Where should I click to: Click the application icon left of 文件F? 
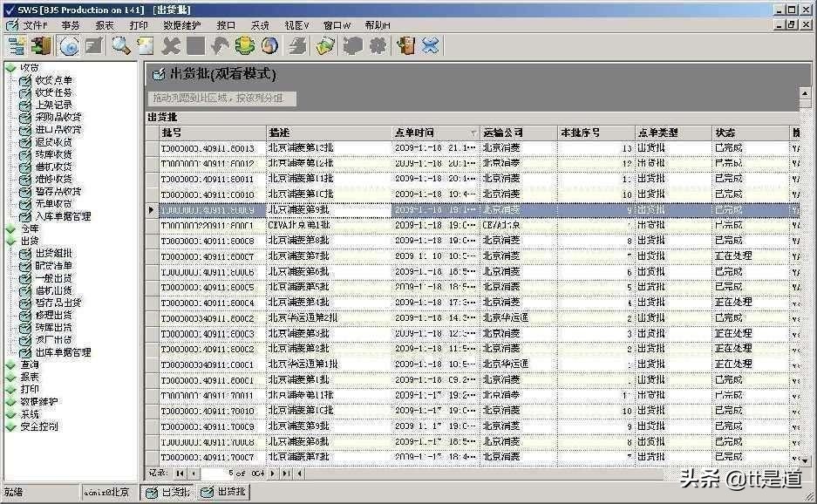click(12, 24)
